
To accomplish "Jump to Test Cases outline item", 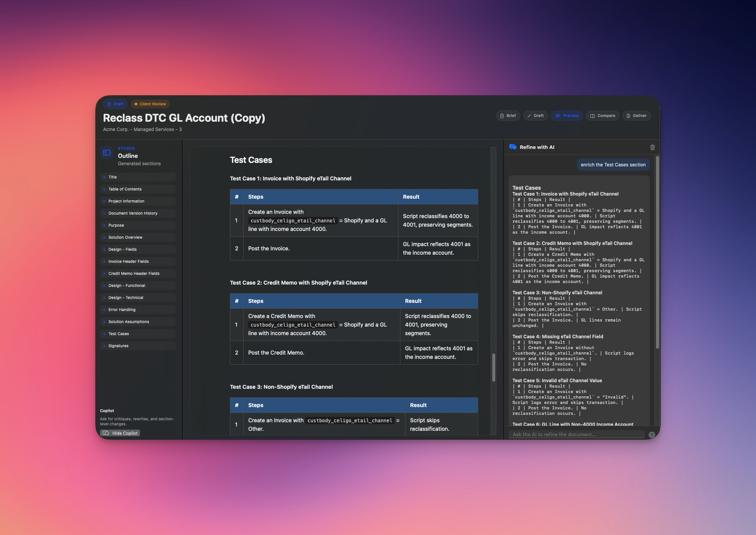I will [138, 334].
